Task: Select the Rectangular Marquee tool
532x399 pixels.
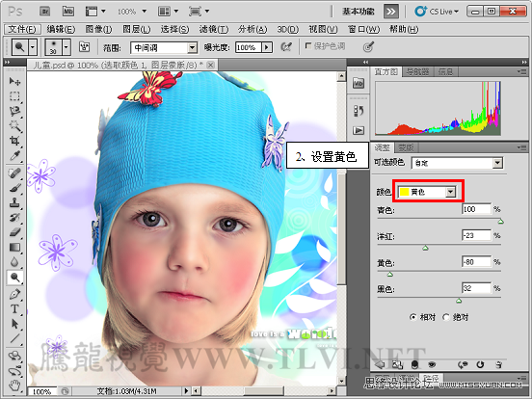Action: [x=14, y=96]
